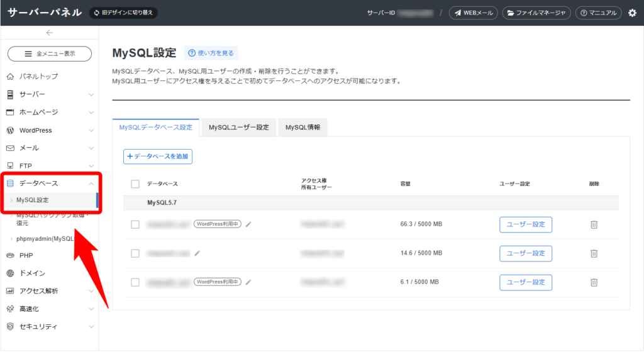Check the 6.1 MB database checkbox
Image resolution: width=644 pixels, height=352 pixels.
click(x=135, y=282)
